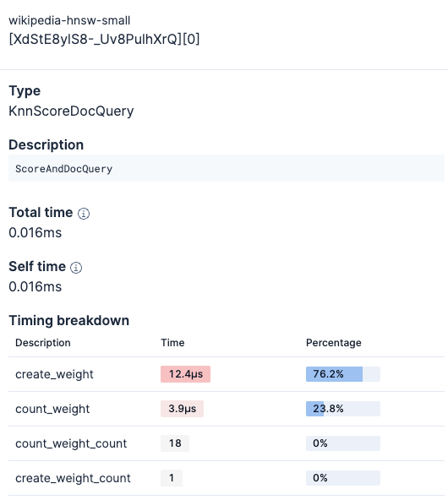This screenshot has width=448, height=500.
Task: Click the Description column header
Action: 43,343
